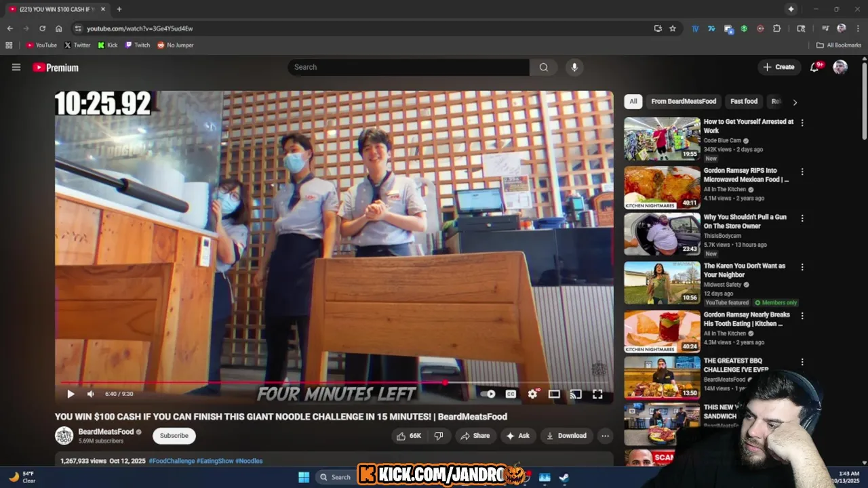The width and height of the screenshot is (868, 488).
Task: Click the search magnifier button
Action: pyautogui.click(x=543, y=67)
